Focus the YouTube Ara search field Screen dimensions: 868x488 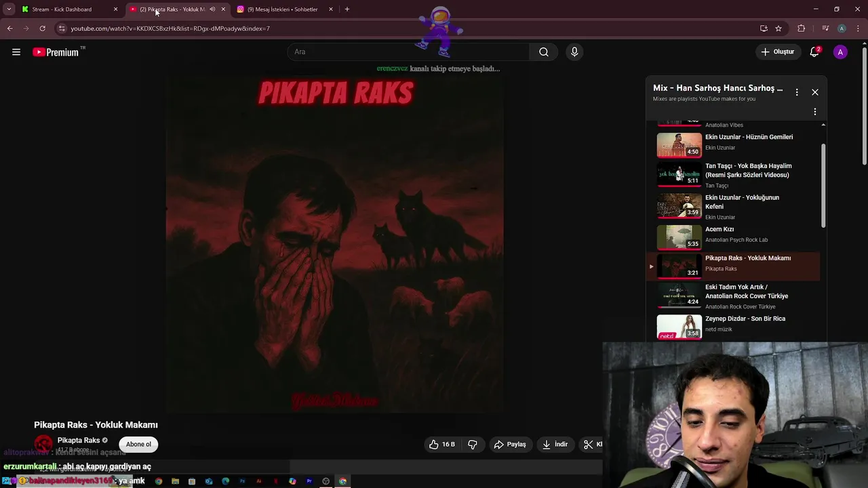click(408, 52)
